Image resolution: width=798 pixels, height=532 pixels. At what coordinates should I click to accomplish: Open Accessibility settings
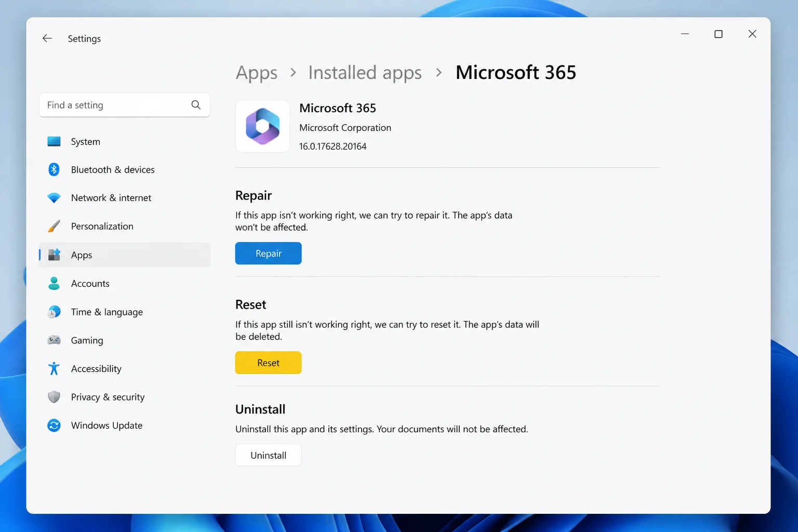pyautogui.click(x=125, y=368)
